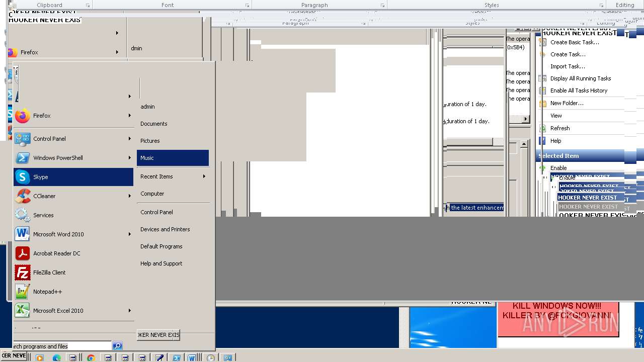Click Enable All Tasks History

pos(579,90)
